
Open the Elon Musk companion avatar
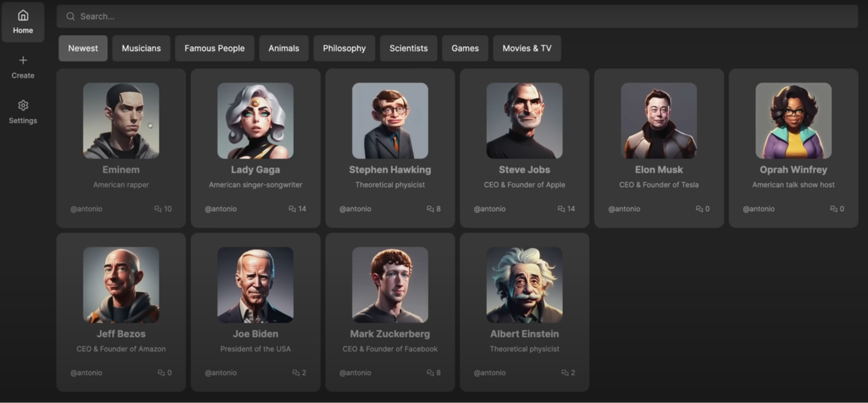pos(659,120)
